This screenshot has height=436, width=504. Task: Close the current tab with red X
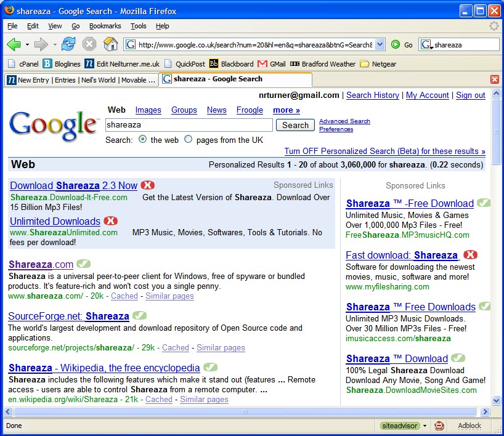495,79
